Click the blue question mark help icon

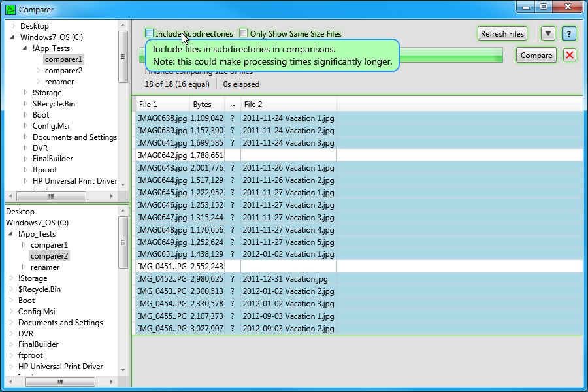(569, 33)
